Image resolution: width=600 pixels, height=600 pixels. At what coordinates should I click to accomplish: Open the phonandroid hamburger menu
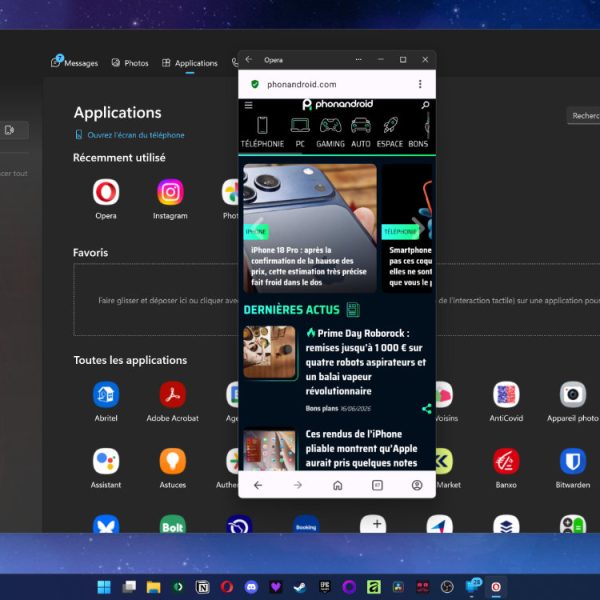248,105
